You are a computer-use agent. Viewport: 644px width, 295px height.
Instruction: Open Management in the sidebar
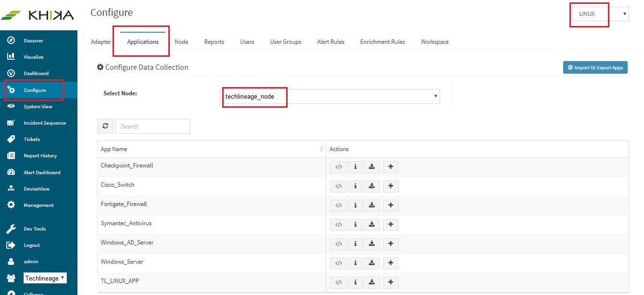click(38, 205)
